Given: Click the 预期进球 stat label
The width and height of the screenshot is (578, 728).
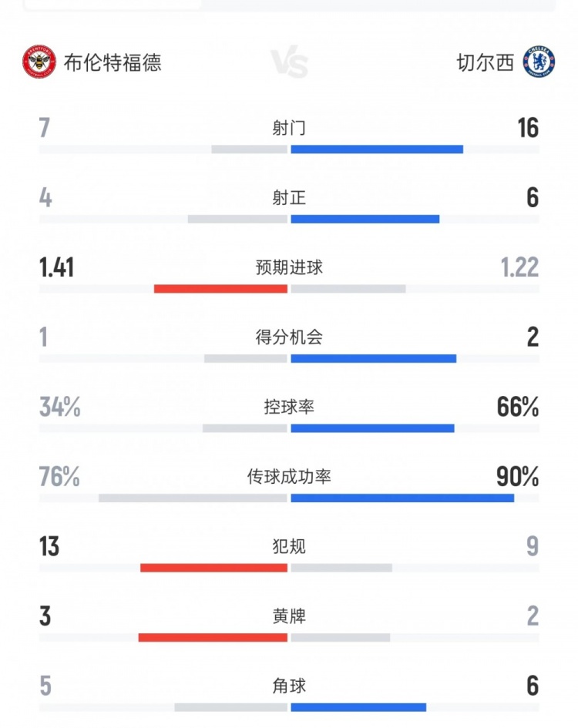Looking at the screenshot, I should click(289, 267).
